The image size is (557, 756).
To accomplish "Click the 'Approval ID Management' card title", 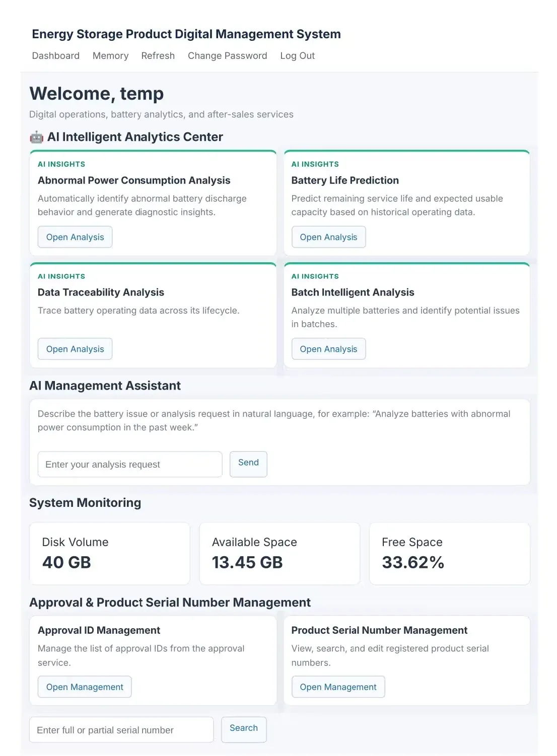I will [99, 630].
